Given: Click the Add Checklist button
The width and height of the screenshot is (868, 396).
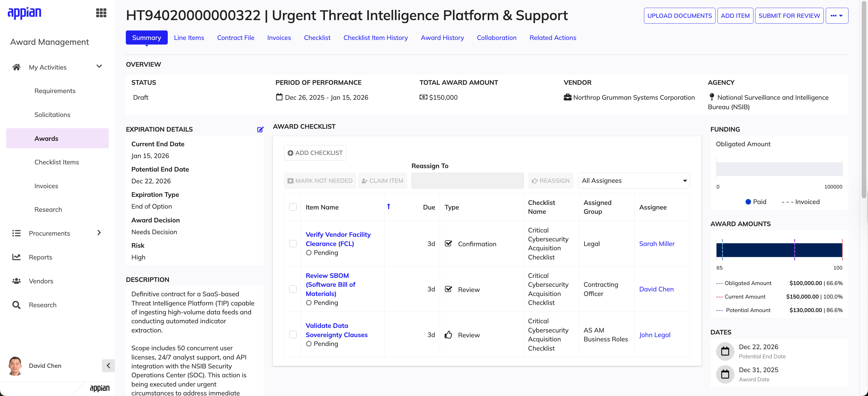Looking at the screenshot, I should coord(315,153).
